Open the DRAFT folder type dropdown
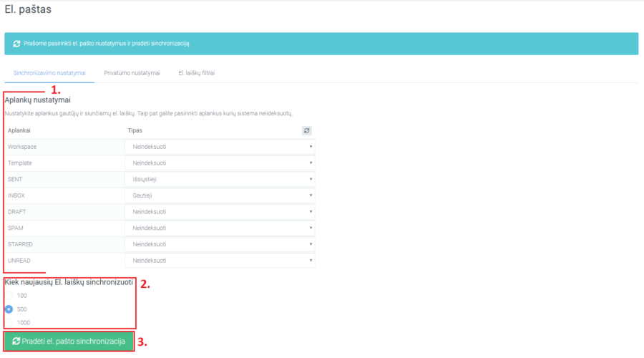Screen dimensions: 644x358 click(x=220, y=212)
